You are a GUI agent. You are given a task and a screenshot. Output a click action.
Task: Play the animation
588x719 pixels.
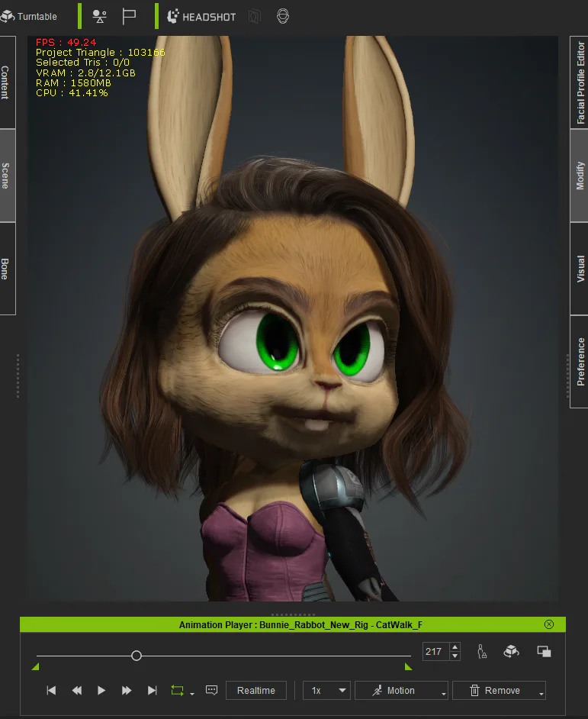click(x=101, y=691)
